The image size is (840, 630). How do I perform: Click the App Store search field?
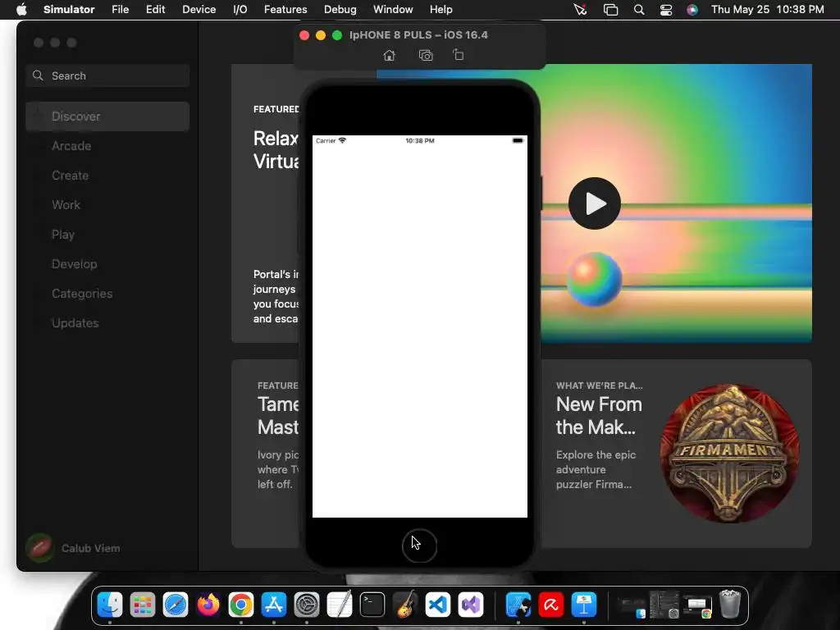point(107,75)
